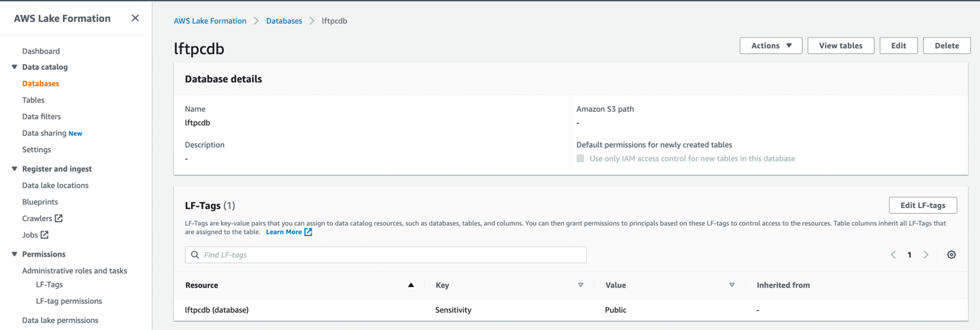Sort LF-Tags by Resource column arrow
The width and height of the screenshot is (980, 330).
tap(411, 285)
